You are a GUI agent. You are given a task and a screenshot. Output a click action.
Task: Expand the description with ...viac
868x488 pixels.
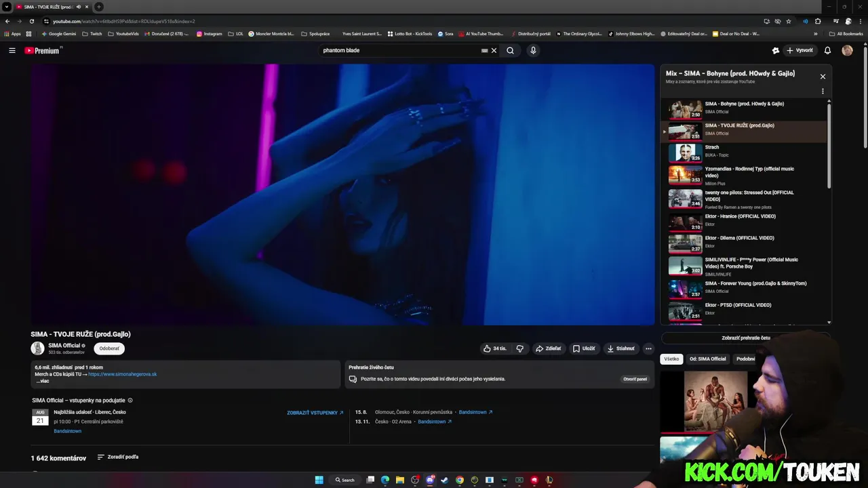pyautogui.click(x=43, y=381)
